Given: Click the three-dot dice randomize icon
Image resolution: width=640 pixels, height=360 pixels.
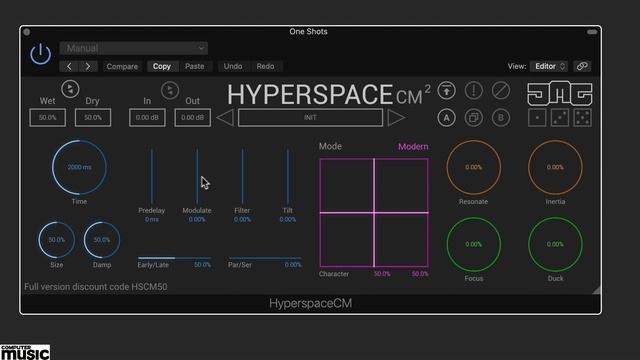Looking at the screenshot, I should pos(560,118).
